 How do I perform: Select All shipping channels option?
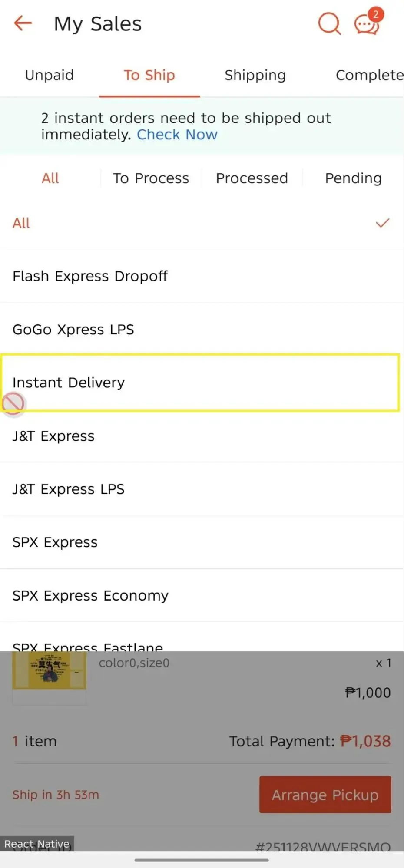[202, 223]
